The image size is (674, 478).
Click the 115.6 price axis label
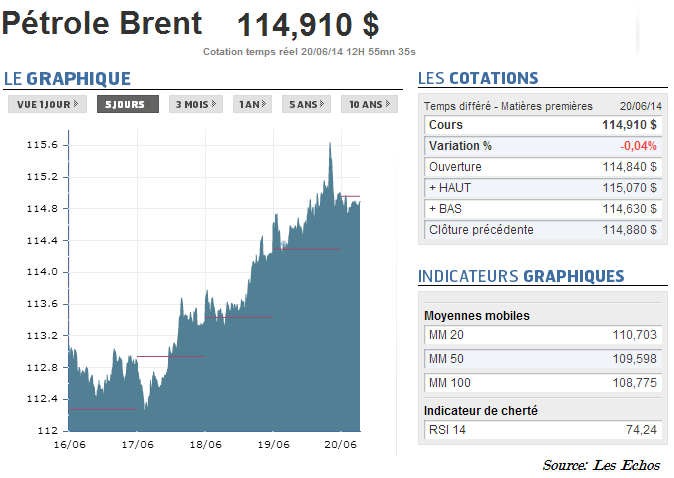(x=42, y=145)
